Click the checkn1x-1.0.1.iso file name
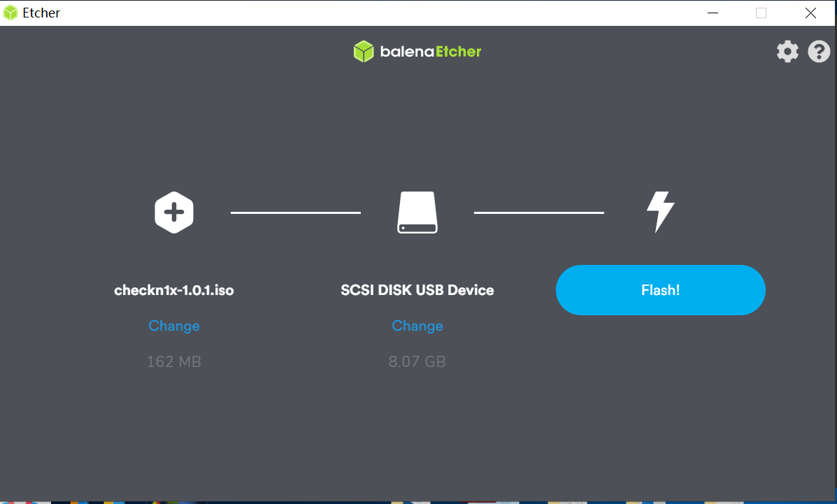Screen dimensions: 837x504 click(174, 290)
